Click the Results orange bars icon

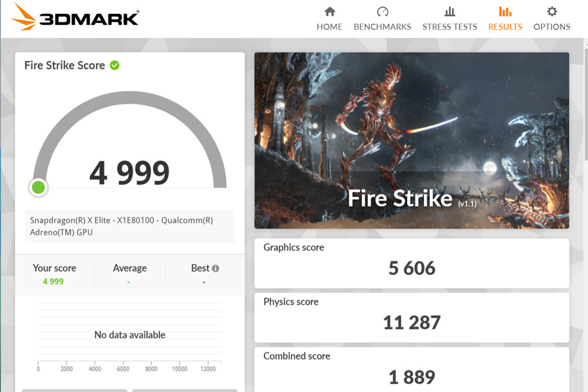(x=505, y=12)
